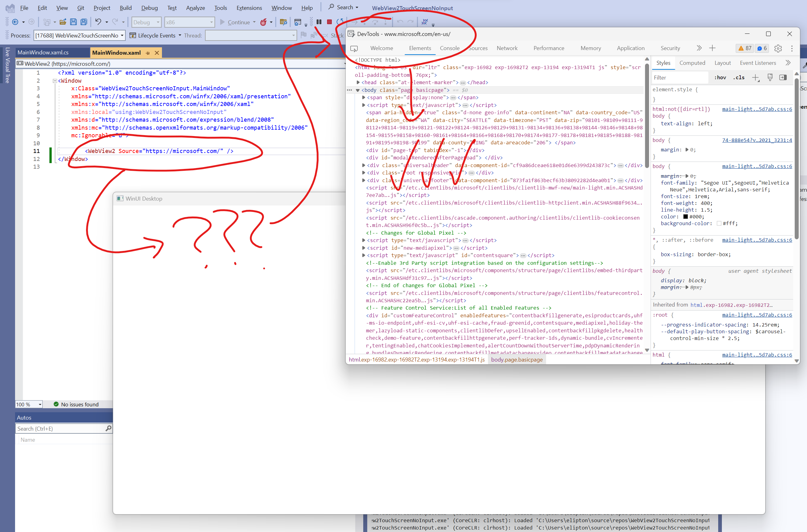This screenshot has width=807, height=532.
Task: Click the Styles Filter input field
Action: [680, 78]
